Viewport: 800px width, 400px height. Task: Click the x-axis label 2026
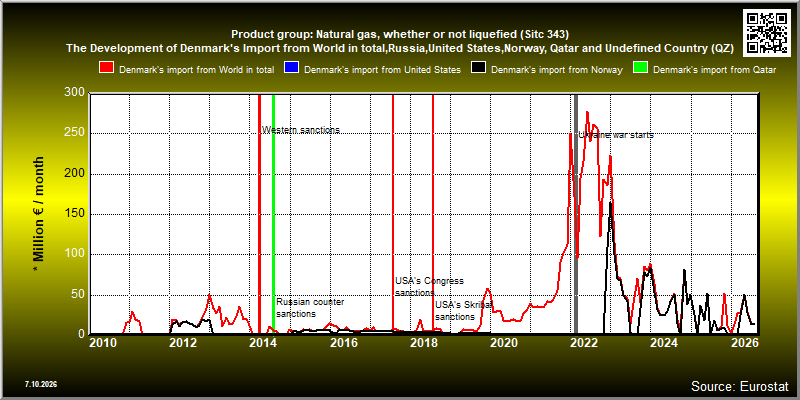point(744,342)
